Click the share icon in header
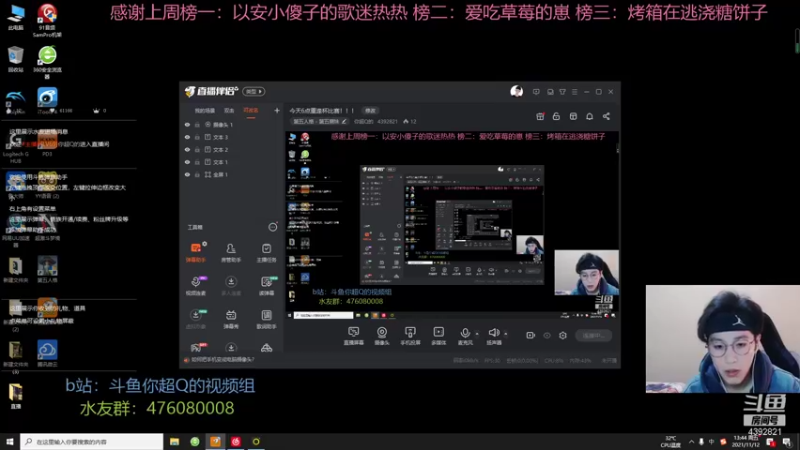 (606, 116)
